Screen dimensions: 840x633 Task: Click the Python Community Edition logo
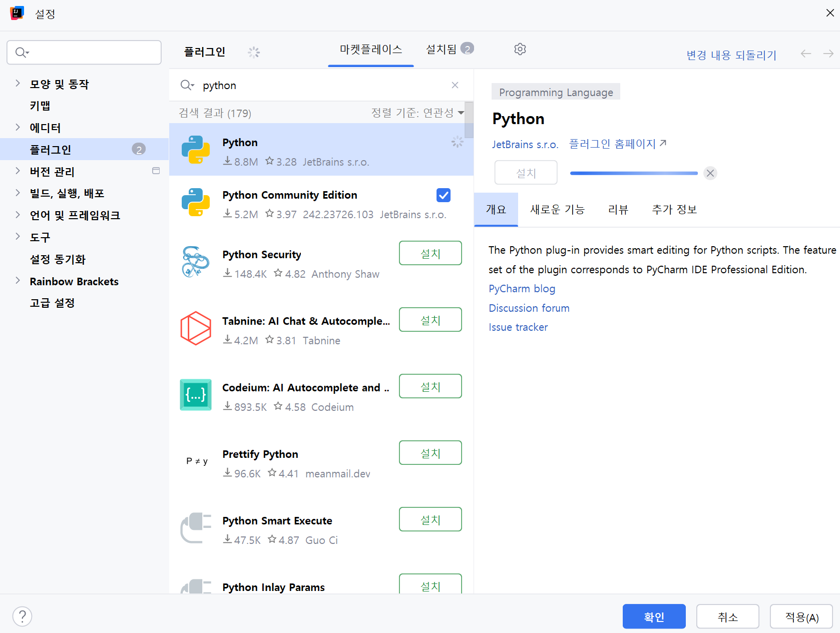[x=196, y=202]
